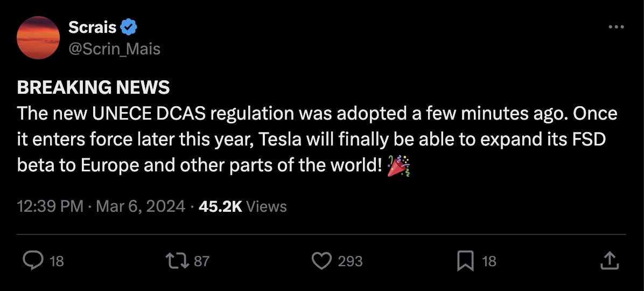Image resolution: width=644 pixels, height=291 pixels.
Task: Click the Scrais display name
Action: (x=92, y=27)
